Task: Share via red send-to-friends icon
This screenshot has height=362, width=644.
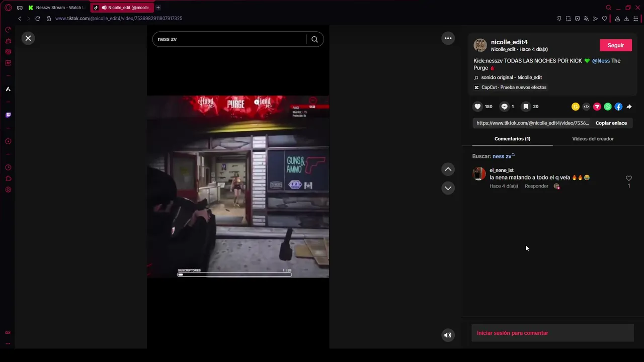Action: pyautogui.click(x=597, y=107)
